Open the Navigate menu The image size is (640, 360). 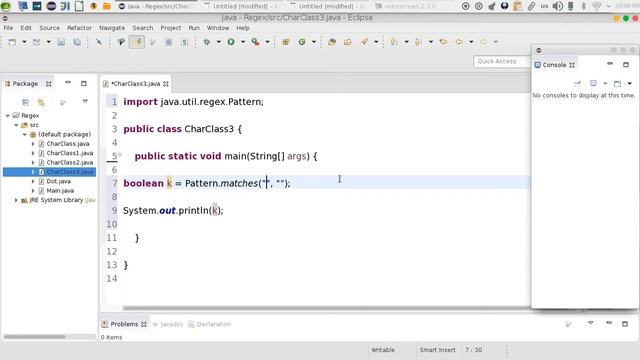pos(112,28)
